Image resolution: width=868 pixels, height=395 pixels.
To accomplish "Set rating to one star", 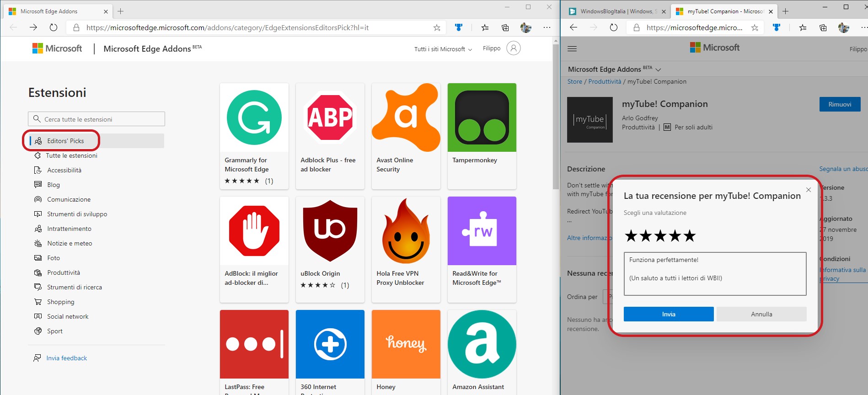I will [x=631, y=236].
